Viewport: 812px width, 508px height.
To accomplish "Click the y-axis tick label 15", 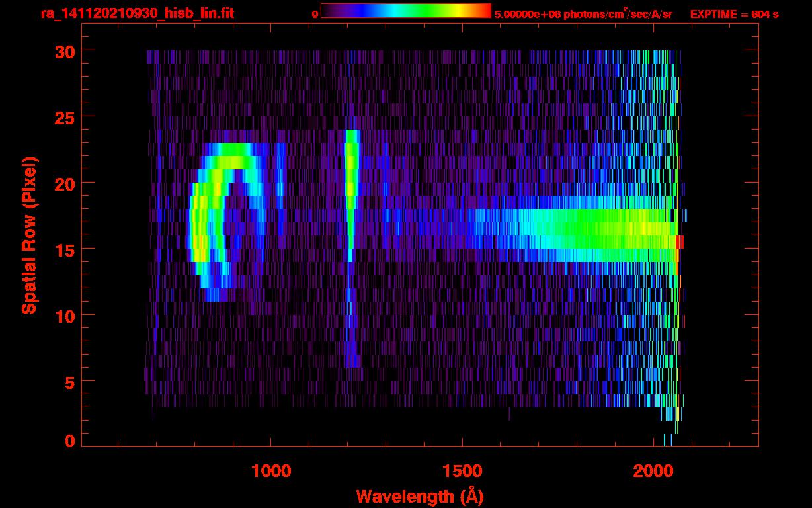I will click(x=63, y=249).
